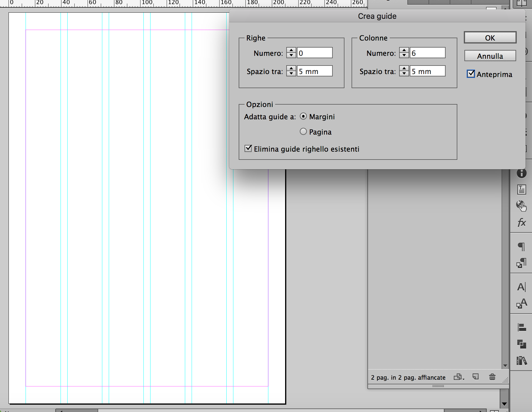The width and height of the screenshot is (532, 412).
Task: Uncheck the Anteprima checkbox
Action: click(471, 74)
